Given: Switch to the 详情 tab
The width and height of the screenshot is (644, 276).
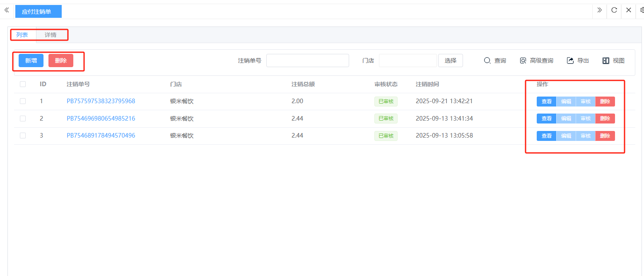Looking at the screenshot, I should point(51,35).
